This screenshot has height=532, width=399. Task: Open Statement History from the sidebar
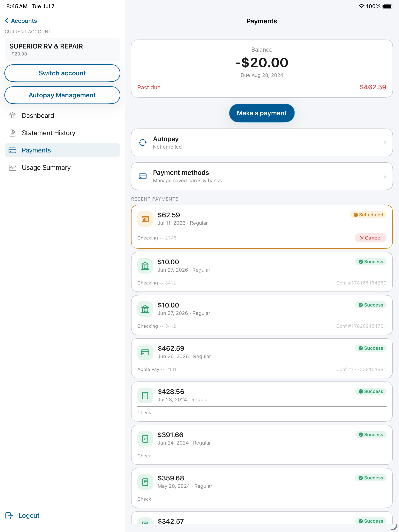[x=62, y=133]
